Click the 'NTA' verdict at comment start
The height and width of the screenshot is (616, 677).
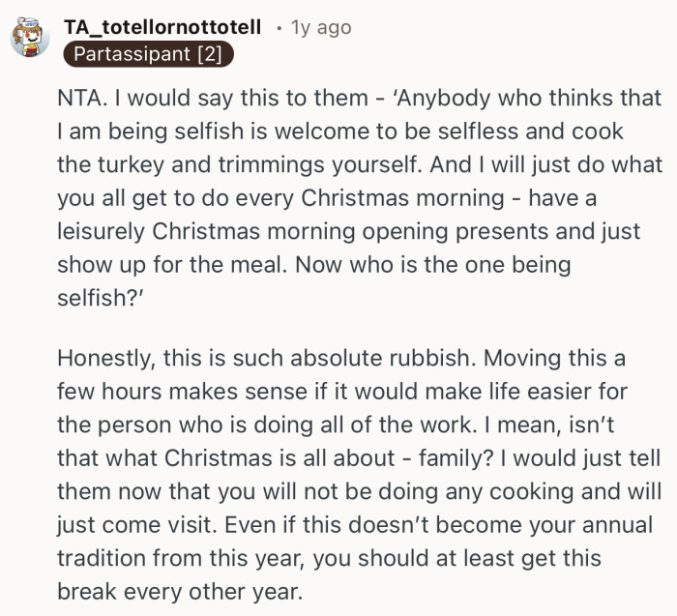tap(78, 99)
